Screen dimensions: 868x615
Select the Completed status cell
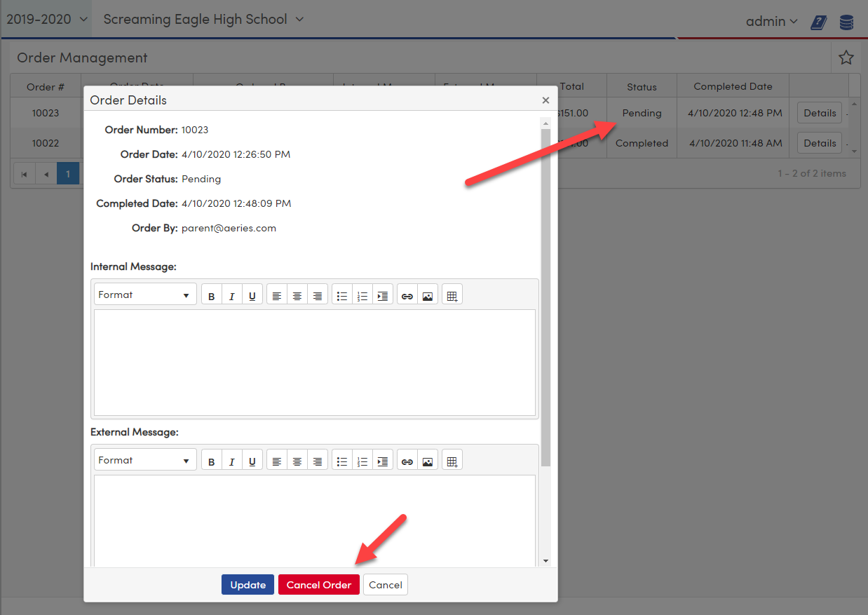642,143
